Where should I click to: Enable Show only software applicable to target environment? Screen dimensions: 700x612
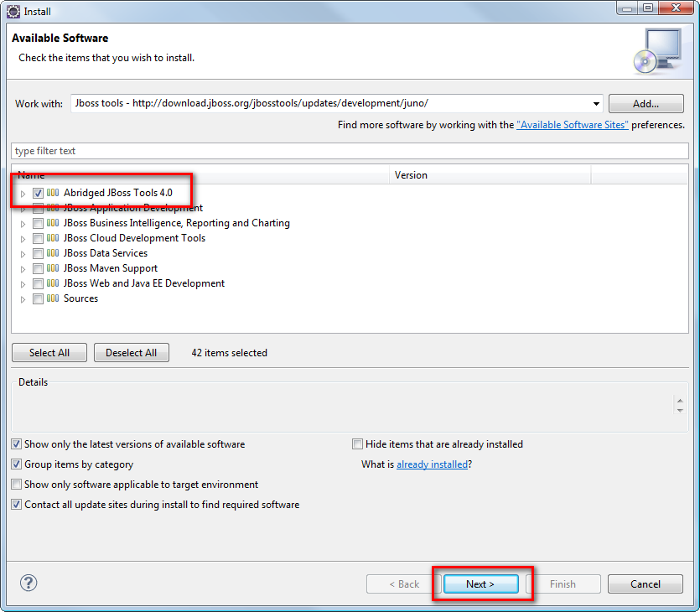coord(17,485)
